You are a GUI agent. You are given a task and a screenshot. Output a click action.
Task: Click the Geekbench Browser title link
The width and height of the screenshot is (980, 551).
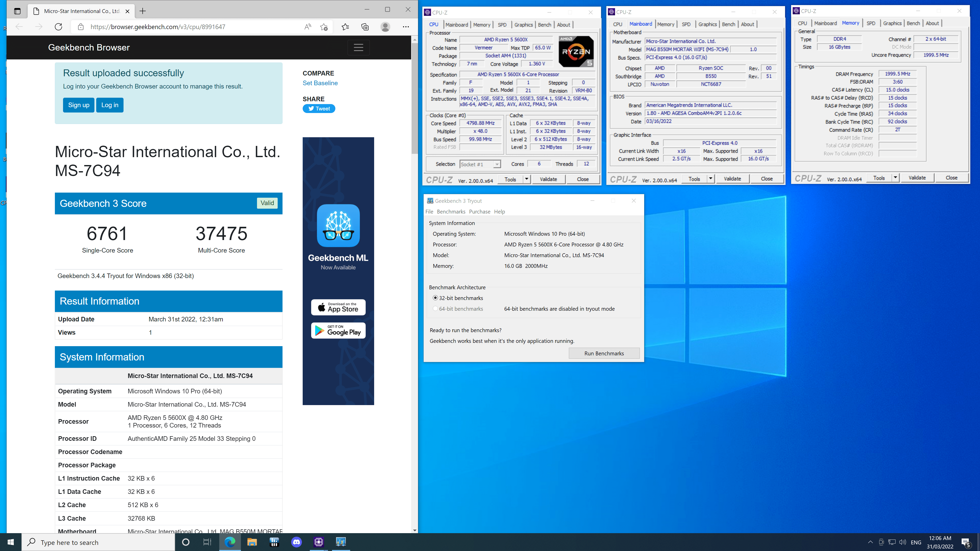89,47
